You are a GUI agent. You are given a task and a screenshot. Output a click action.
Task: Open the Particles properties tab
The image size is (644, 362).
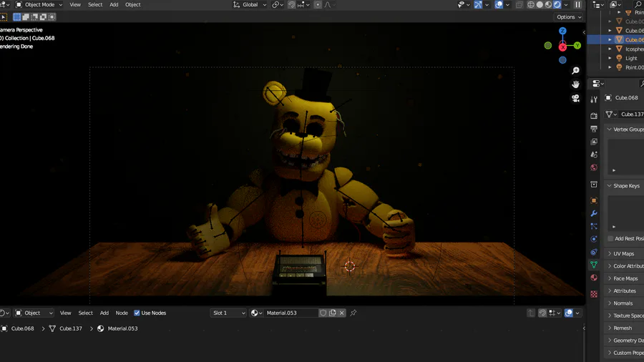tap(594, 226)
